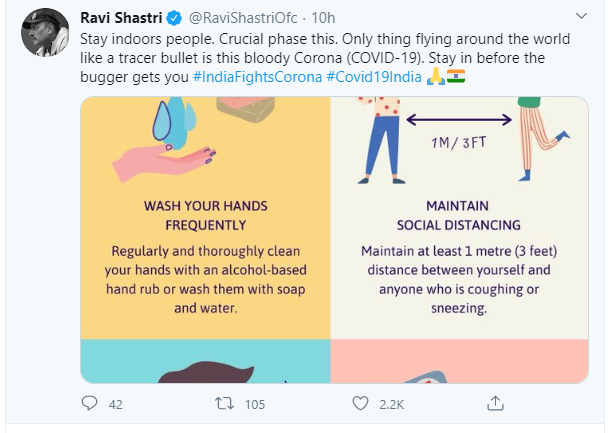Click the 2.2K likes count

coord(391,404)
